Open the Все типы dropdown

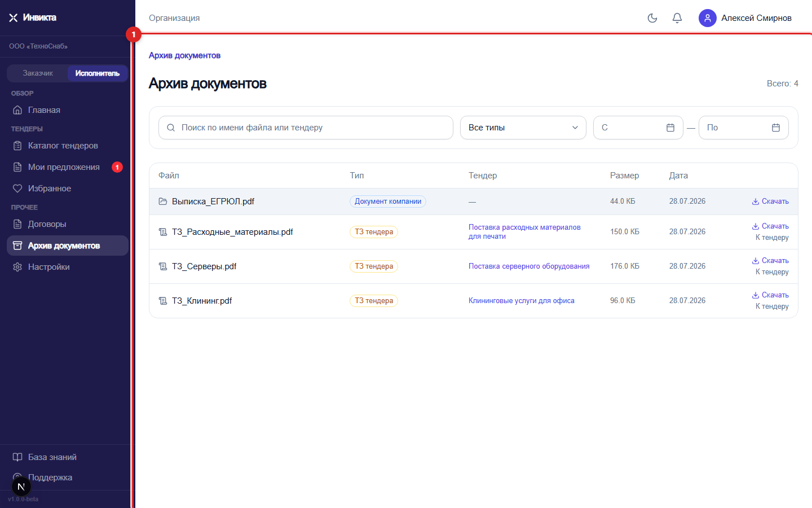(523, 128)
